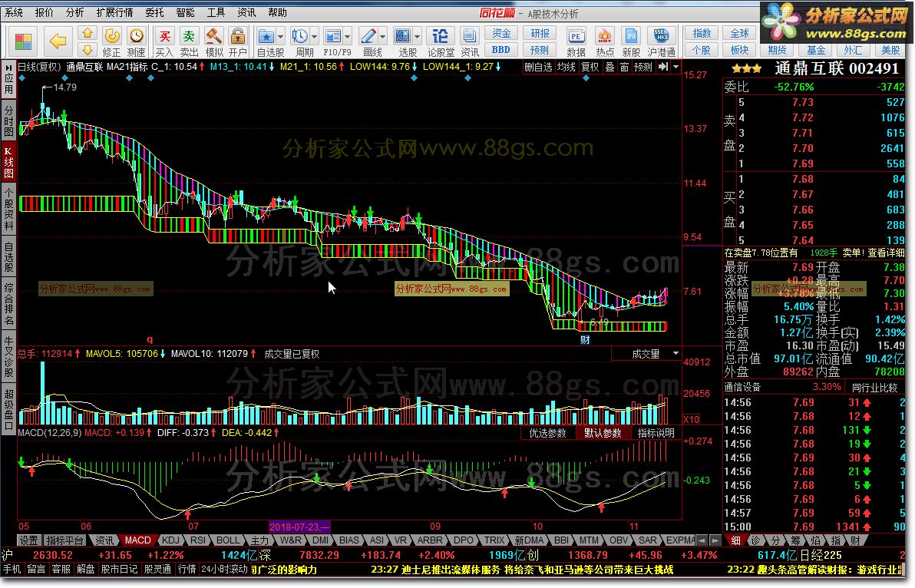Click the 买入 buy icon
915x588 pixels.
pos(164,42)
